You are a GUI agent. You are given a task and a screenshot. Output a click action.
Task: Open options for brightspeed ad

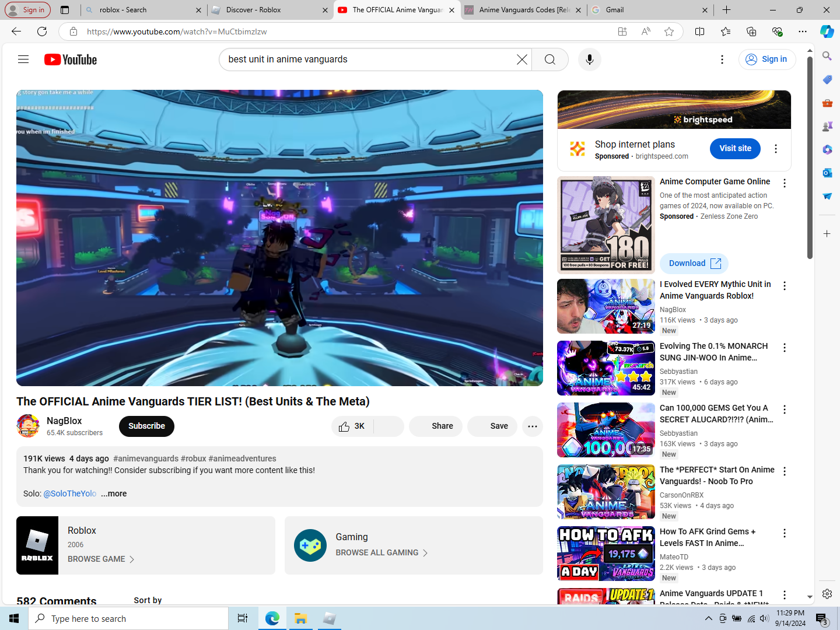[x=776, y=149]
